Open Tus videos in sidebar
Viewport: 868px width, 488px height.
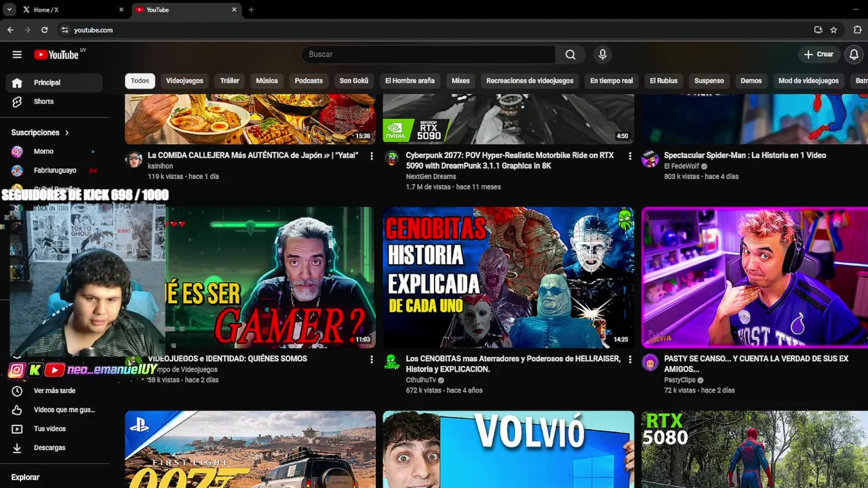(x=54, y=429)
